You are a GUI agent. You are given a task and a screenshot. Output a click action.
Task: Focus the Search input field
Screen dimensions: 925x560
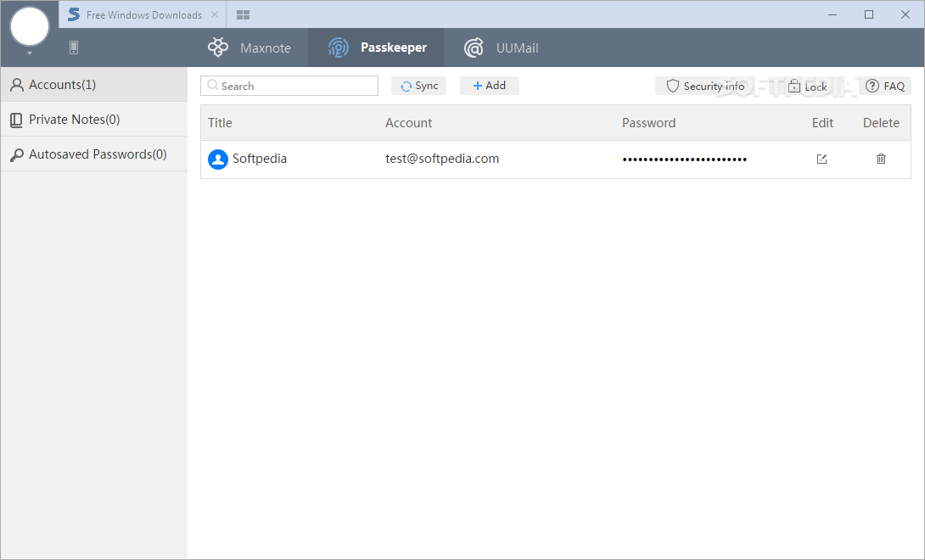pyautogui.click(x=289, y=86)
